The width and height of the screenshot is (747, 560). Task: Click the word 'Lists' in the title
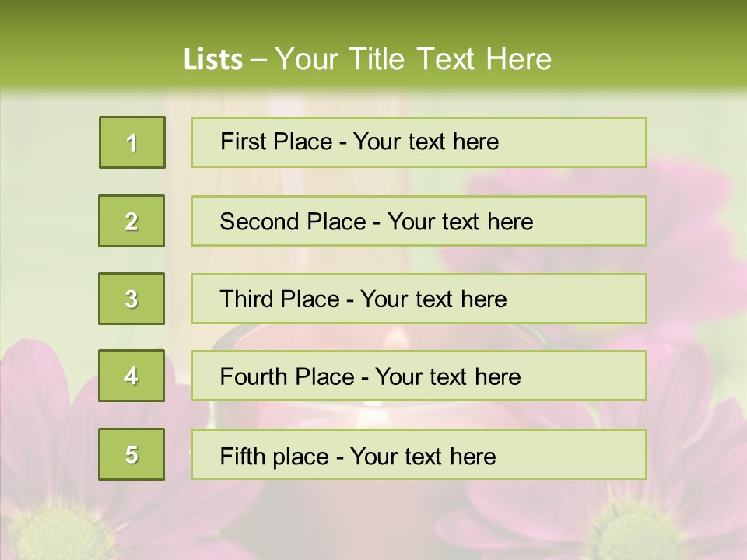coord(213,60)
